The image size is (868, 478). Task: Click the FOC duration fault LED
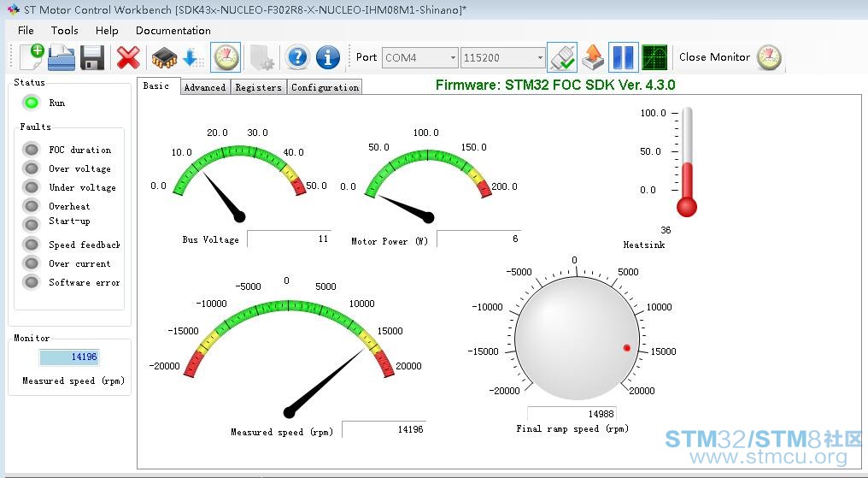pyautogui.click(x=31, y=150)
